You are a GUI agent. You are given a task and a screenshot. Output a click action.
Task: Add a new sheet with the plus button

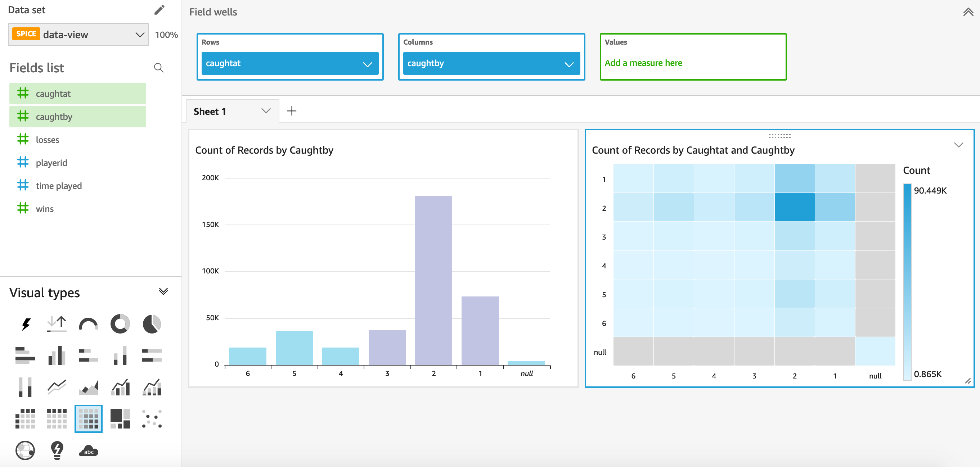292,110
